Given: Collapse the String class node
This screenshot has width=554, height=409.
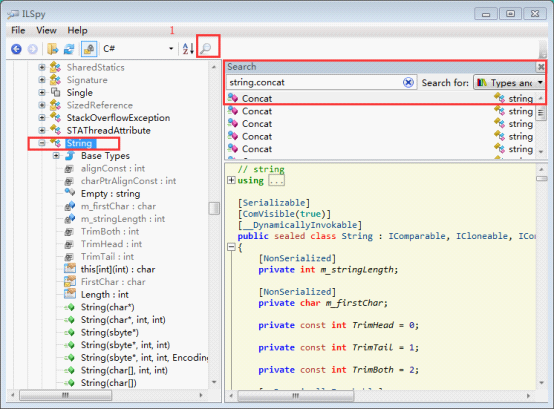Looking at the screenshot, I should pyautogui.click(x=42, y=143).
